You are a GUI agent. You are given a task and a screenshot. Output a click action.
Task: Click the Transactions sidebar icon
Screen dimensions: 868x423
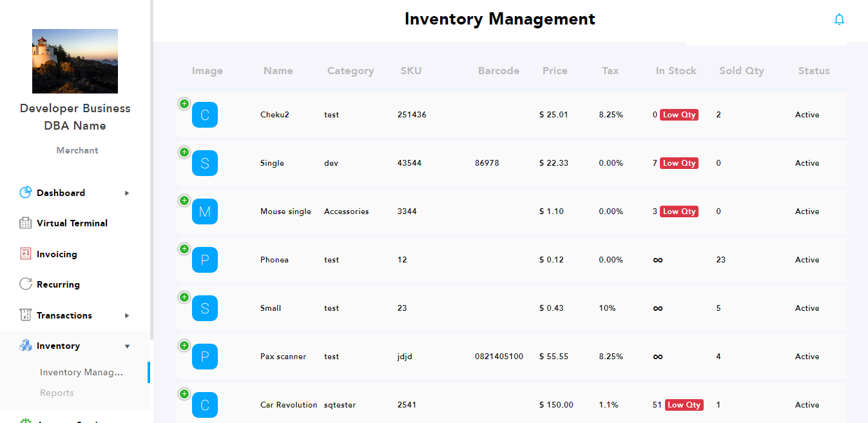pos(26,315)
